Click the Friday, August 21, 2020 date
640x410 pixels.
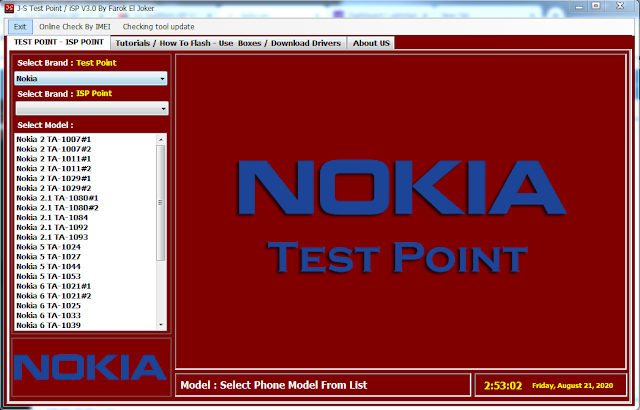click(x=572, y=386)
